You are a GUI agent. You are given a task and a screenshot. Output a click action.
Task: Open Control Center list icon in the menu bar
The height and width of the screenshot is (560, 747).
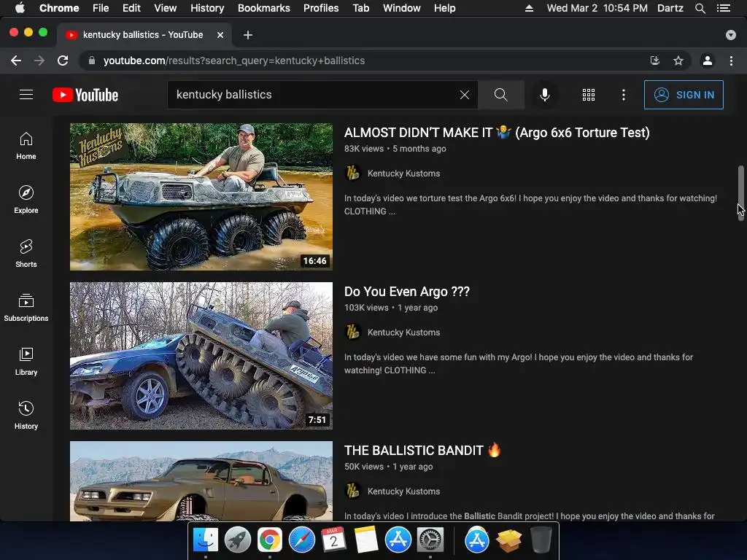(x=724, y=8)
